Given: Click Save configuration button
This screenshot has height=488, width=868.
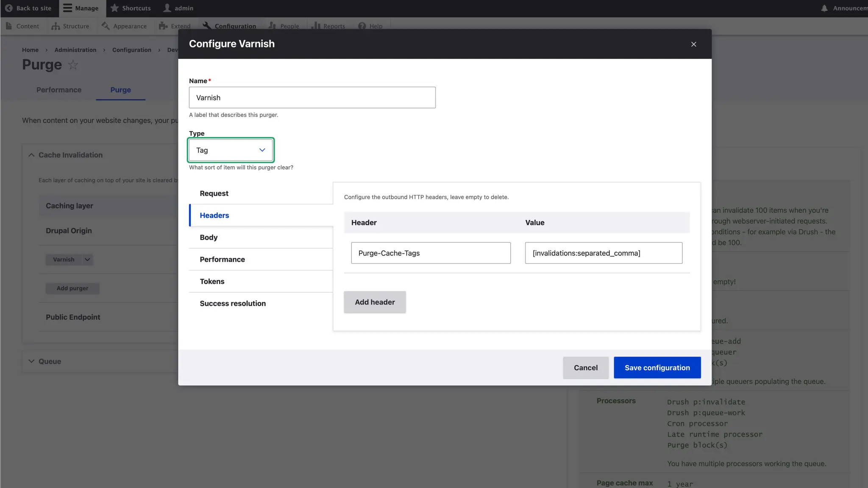Looking at the screenshot, I should coord(657,368).
